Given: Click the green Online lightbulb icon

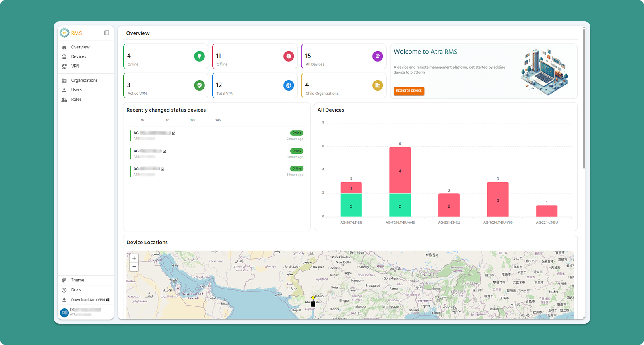Looking at the screenshot, I should 199,56.
